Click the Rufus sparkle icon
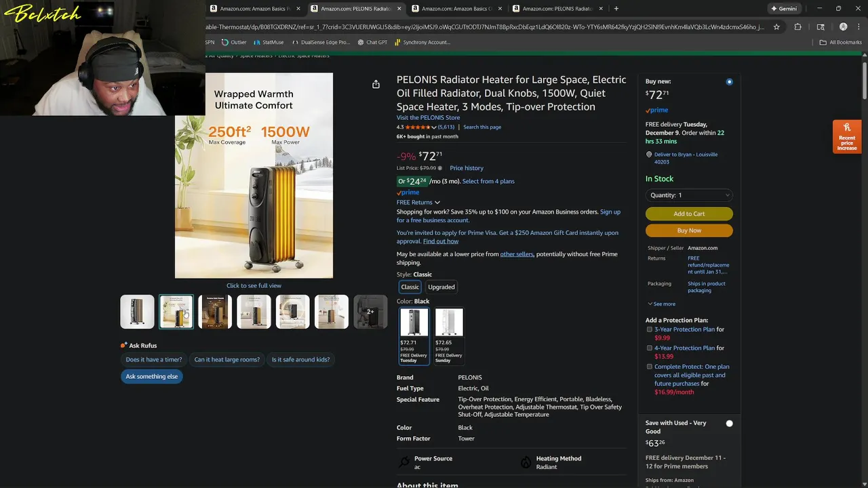The width and height of the screenshot is (868, 488). coord(123,345)
